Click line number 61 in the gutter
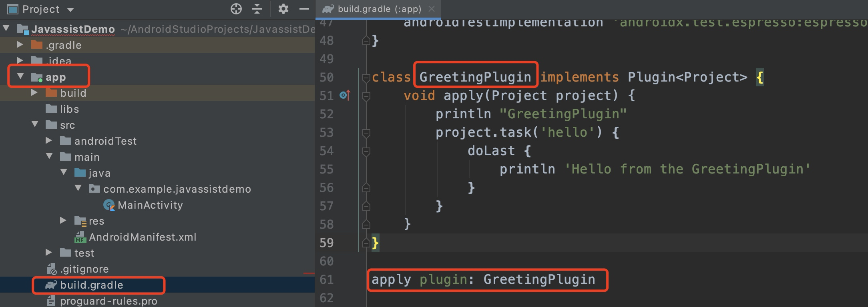Screen dimensions: 868x307 click(326, 280)
